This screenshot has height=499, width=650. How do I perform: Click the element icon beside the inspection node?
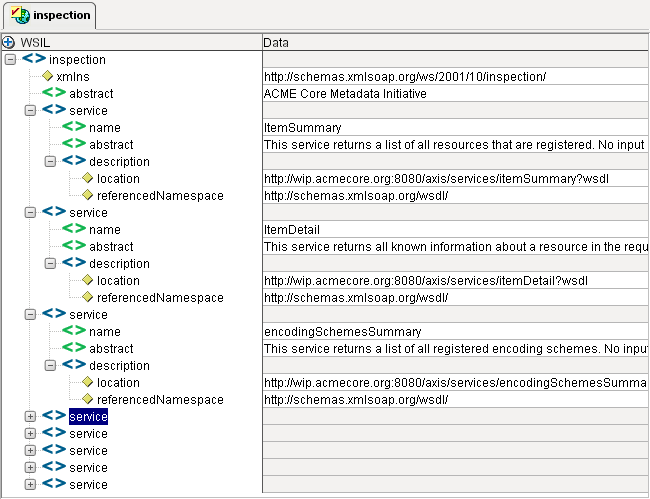coord(33,60)
